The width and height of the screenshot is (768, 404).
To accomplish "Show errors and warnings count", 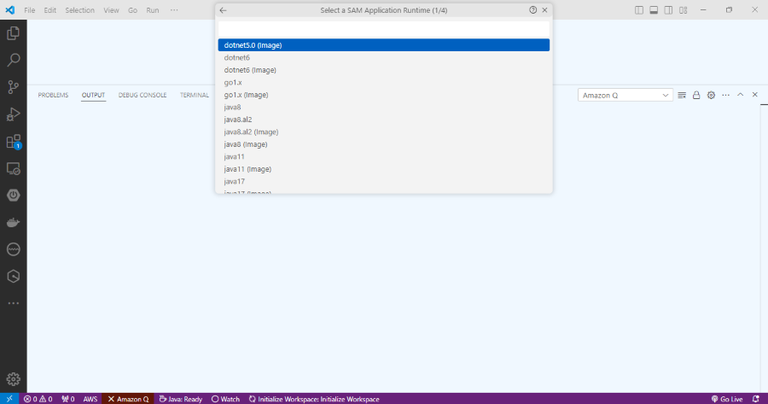I will [38, 399].
